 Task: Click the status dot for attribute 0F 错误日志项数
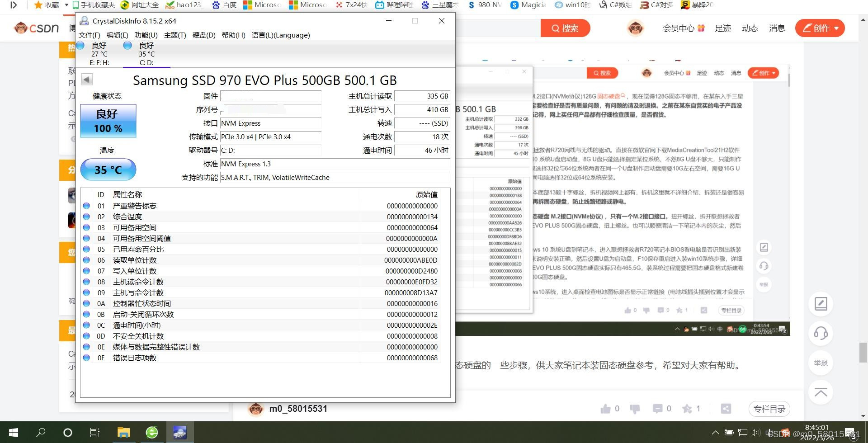[x=86, y=358]
